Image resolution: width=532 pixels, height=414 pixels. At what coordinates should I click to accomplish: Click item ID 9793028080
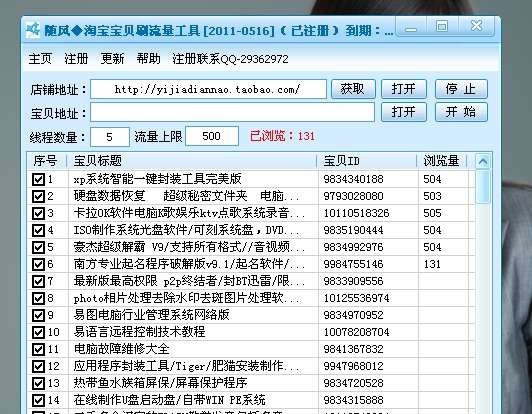pyautogui.click(x=353, y=196)
